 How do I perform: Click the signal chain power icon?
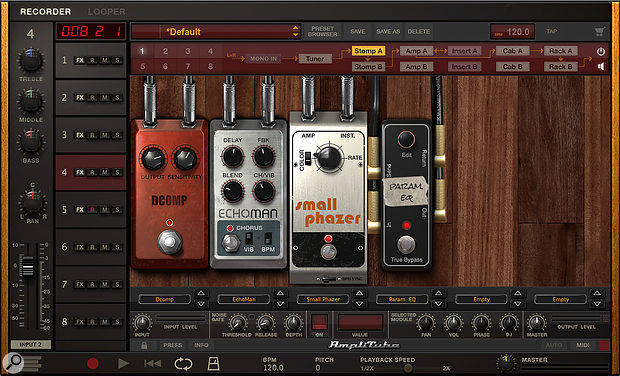601,51
